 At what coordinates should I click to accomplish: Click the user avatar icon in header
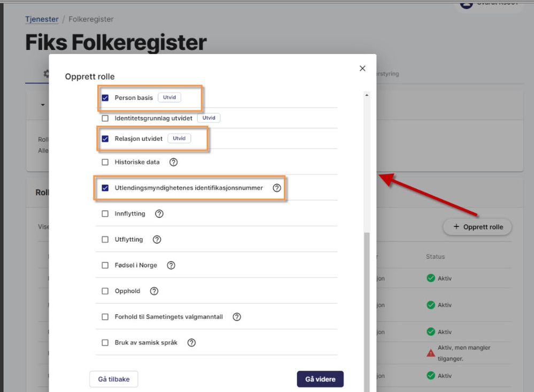[466, 4]
